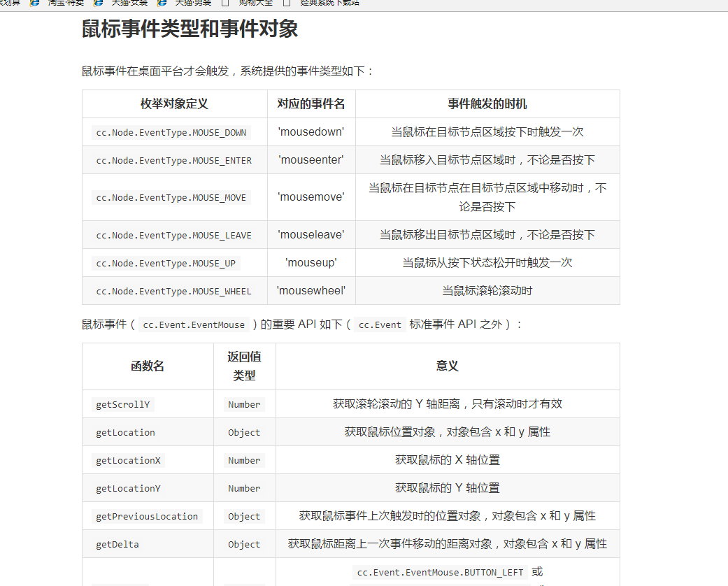Image resolution: width=728 pixels, height=586 pixels.
Task: Click the 函数名 column header
Action: coord(148,366)
